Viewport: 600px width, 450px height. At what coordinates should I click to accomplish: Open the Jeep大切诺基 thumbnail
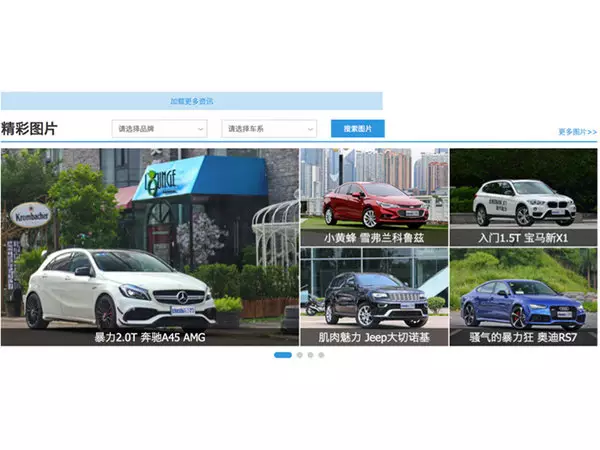pyautogui.click(x=374, y=297)
